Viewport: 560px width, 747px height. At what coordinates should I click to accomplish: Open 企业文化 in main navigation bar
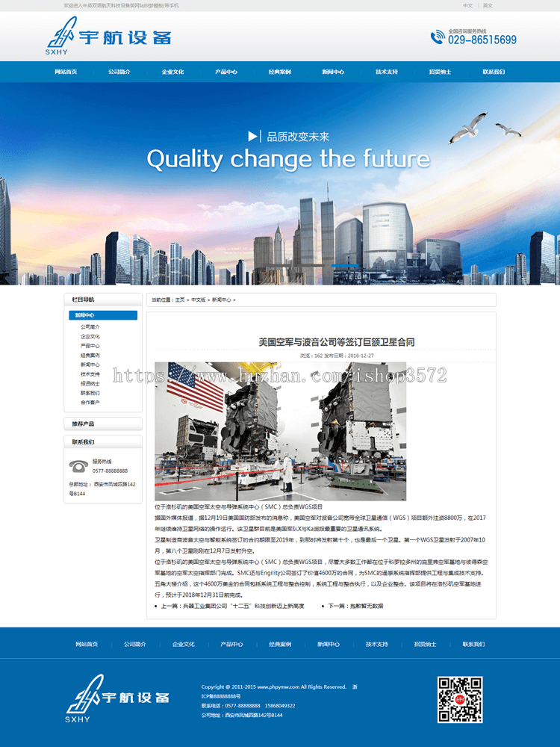coord(173,72)
